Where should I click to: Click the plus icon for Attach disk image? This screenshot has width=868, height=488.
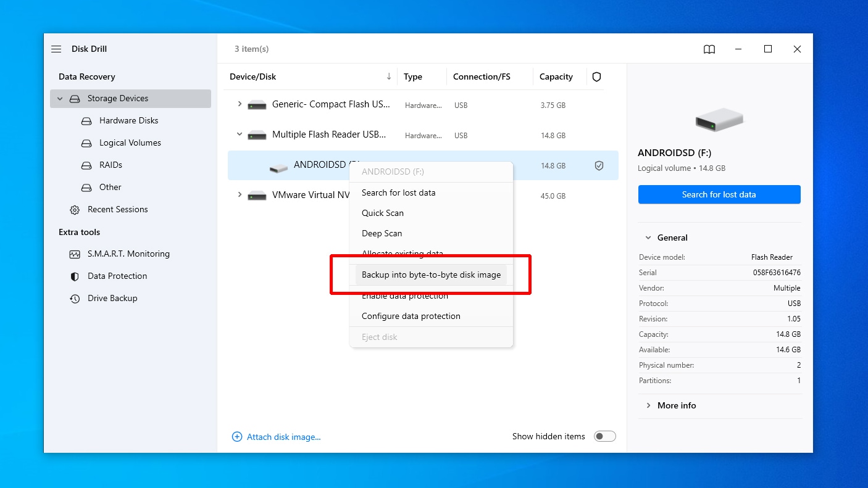pyautogui.click(x=237, y=437)
